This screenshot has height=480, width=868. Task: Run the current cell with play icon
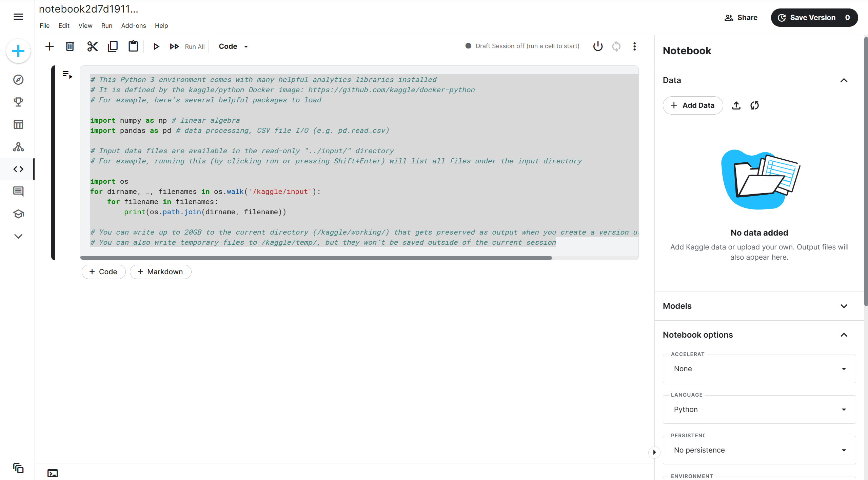(156, 46)
